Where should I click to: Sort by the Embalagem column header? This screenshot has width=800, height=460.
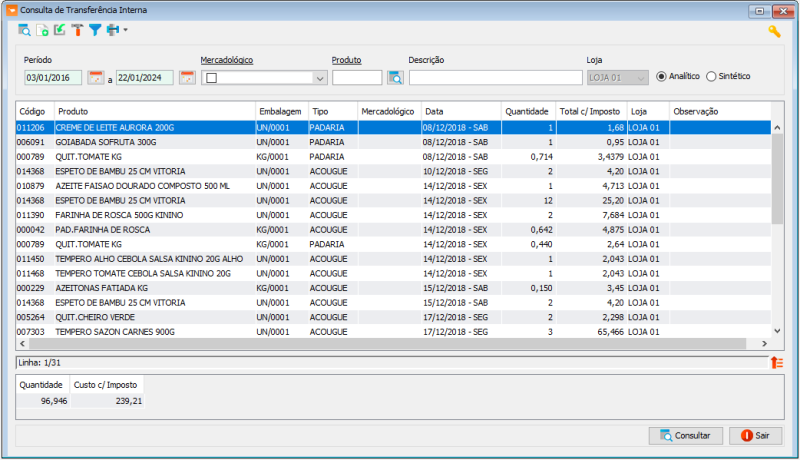[x=282, y=111]
